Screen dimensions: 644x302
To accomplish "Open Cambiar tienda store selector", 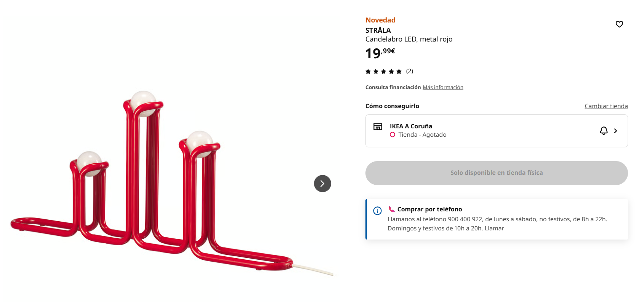I will (x=606, y=106).
